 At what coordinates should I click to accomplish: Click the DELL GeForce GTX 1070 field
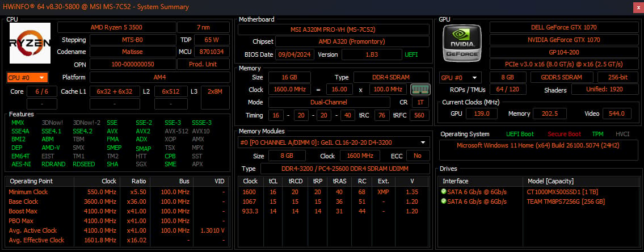563,28
